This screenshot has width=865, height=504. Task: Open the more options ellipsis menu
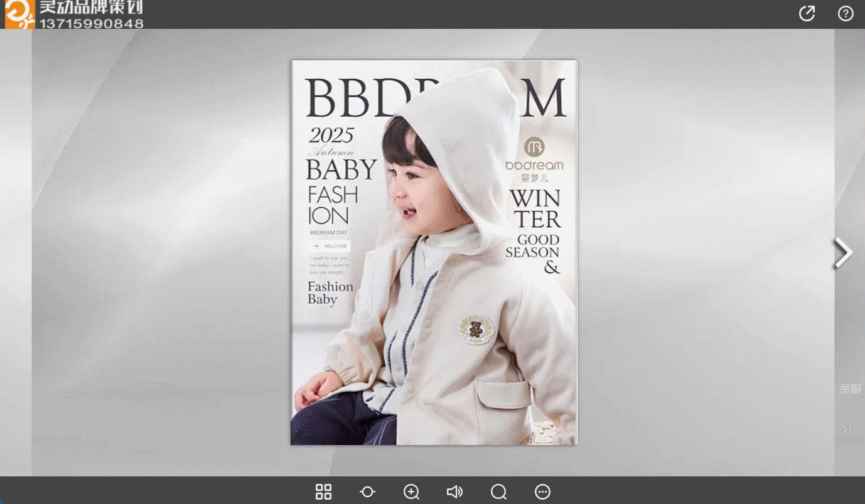(542, 491)
